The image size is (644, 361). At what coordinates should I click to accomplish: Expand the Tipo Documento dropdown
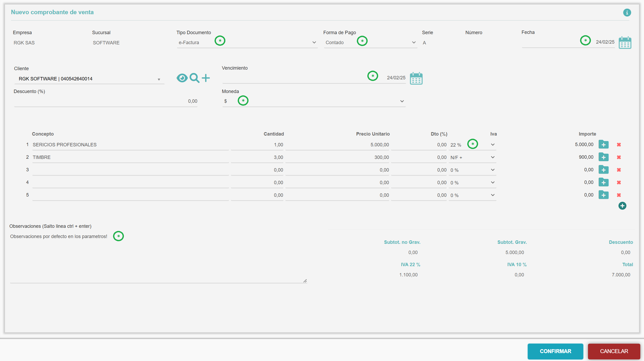pyautogui.click(x=314, y=43)
